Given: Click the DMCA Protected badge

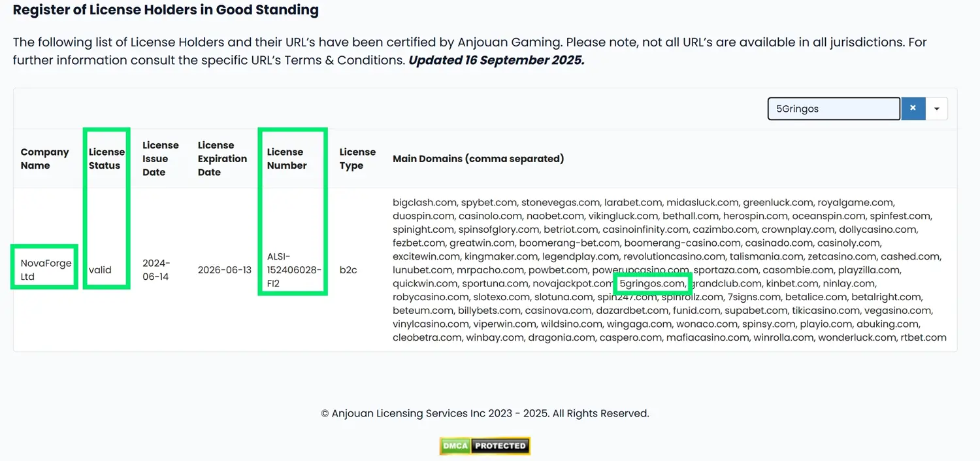Looking at the screenshot, I should point(484,445).
